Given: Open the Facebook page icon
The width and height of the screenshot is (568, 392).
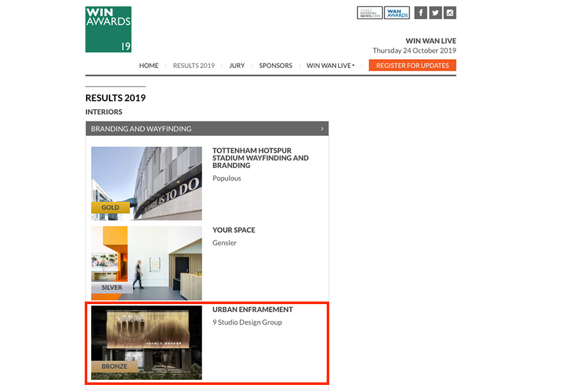Looking at the screenshot, I should tap(420, 13).
